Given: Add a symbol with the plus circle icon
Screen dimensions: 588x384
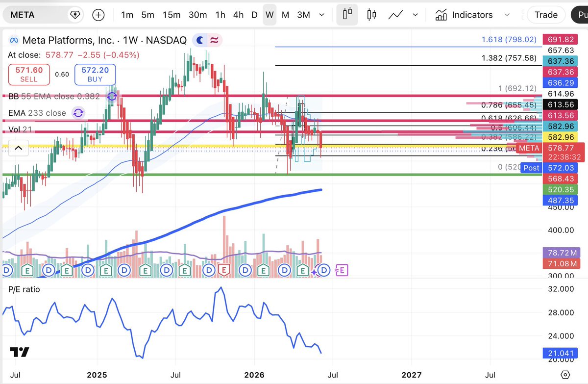Looking at the screenshot, I should click(x=98, y=15).
